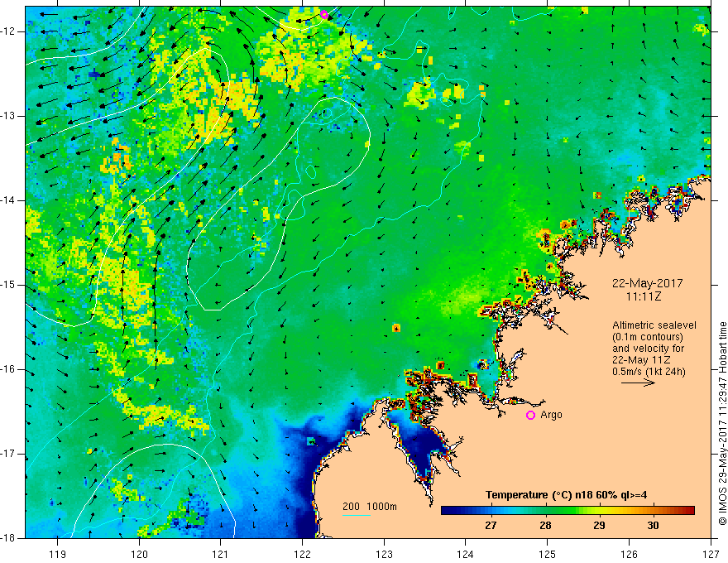Click the longitude label 124
Image resolution: width=728 pixels, height=563 pixels.
(x=466, y=554)
